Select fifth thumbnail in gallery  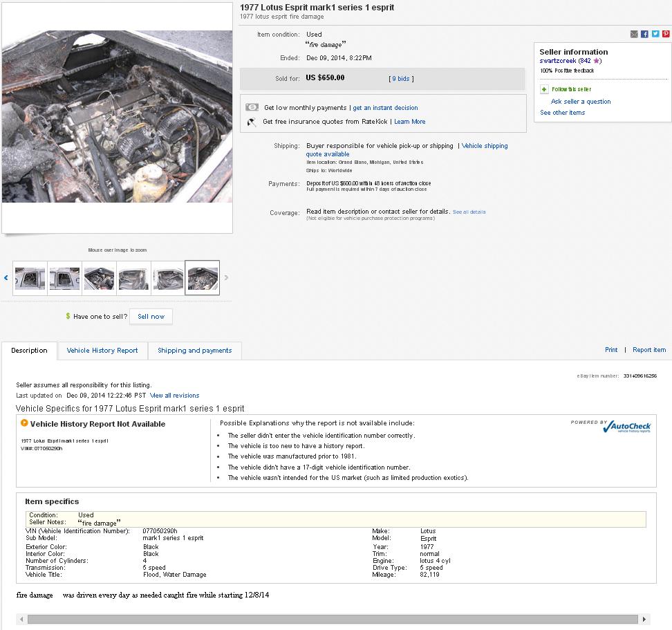(168, 278)
